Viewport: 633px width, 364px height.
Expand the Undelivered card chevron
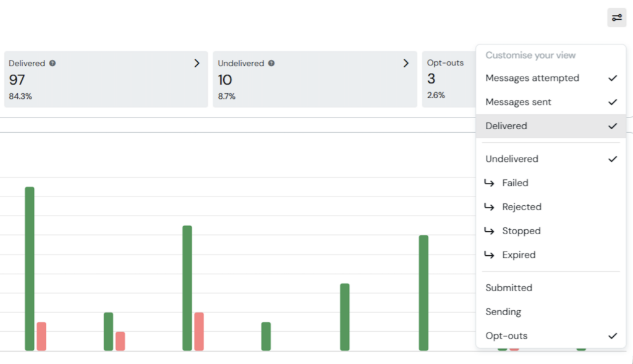pyautogui.click(x=406, y=63)
